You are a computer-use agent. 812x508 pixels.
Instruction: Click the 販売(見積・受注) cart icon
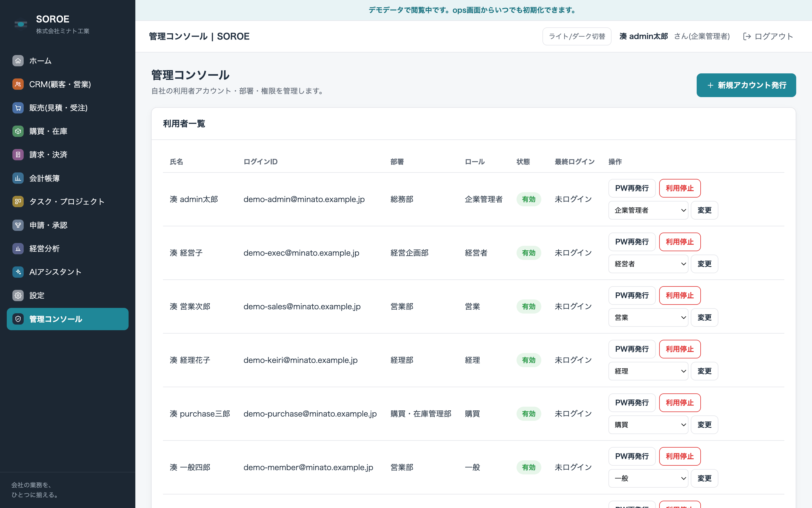[x=18, y=108]
